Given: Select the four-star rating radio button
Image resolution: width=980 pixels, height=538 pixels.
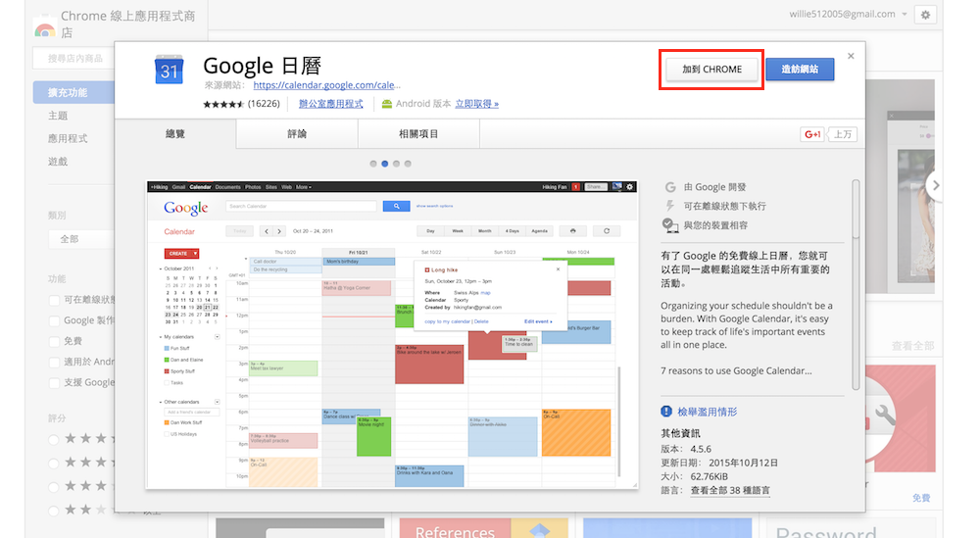Looking at the screenshot, I should point(54,464).
